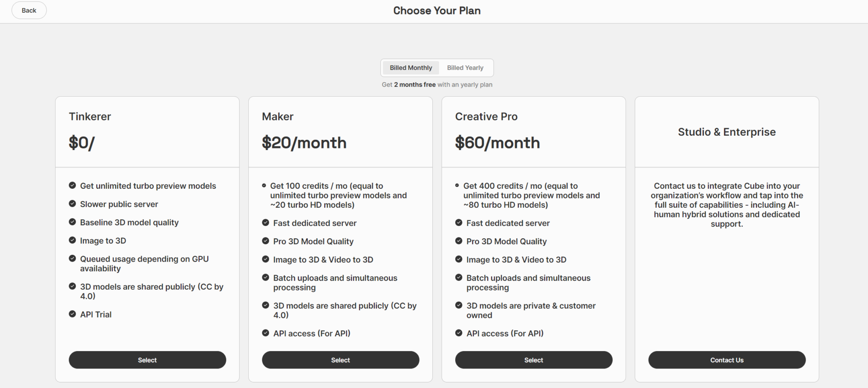
Task: Switch to Billed Monthly option
Action: 411,68
